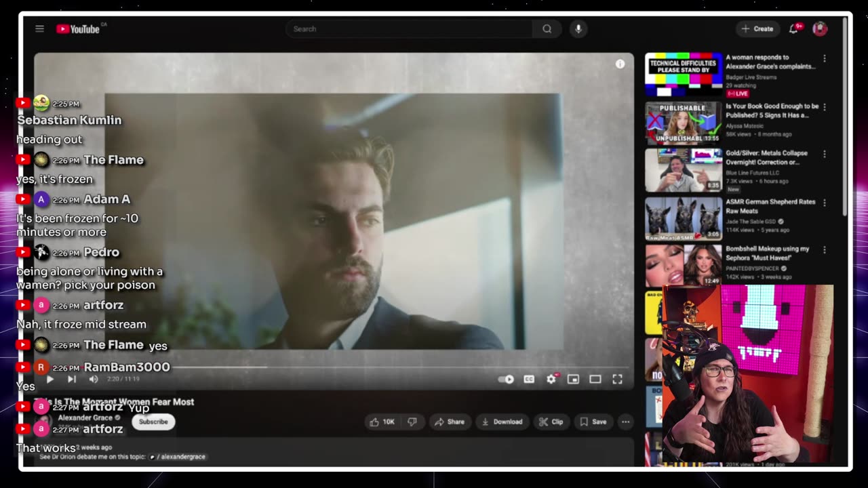
Task: Skip to next video
Action: pyautogui.click(x=71, y=379)
